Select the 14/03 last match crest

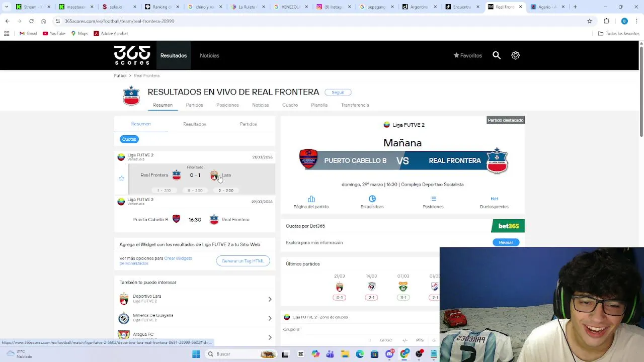point(371,287)
